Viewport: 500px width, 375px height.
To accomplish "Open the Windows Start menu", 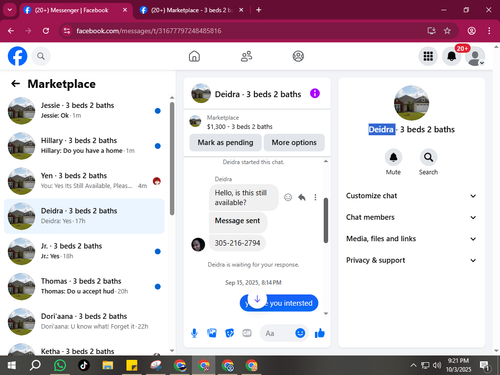I will point(12,365).
